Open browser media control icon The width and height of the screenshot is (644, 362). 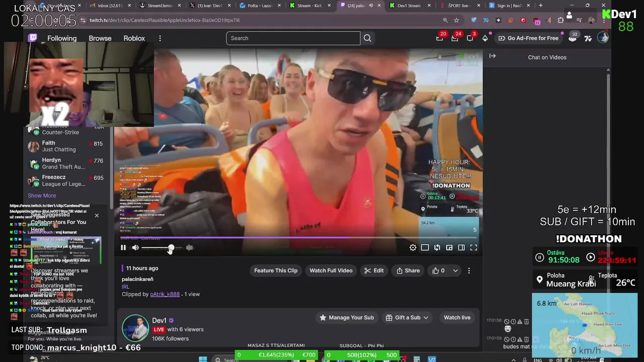(580, 20)
